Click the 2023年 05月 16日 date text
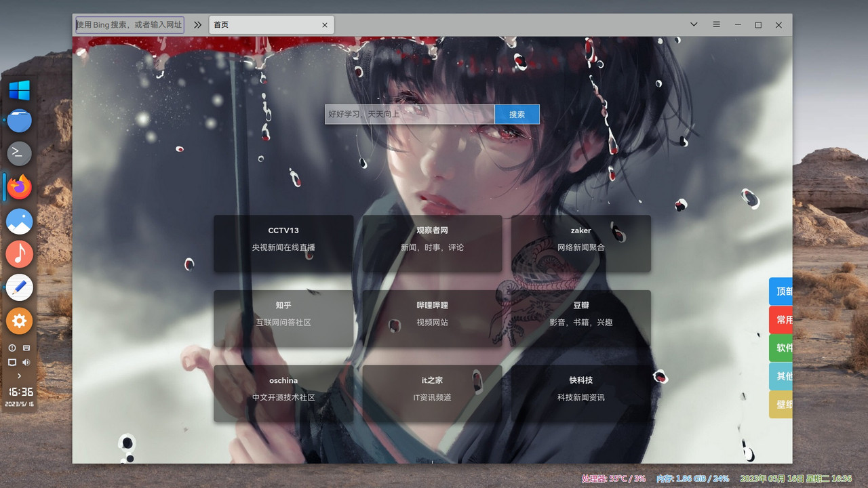This screenshot has width=868, height=488. pos(795,479)
